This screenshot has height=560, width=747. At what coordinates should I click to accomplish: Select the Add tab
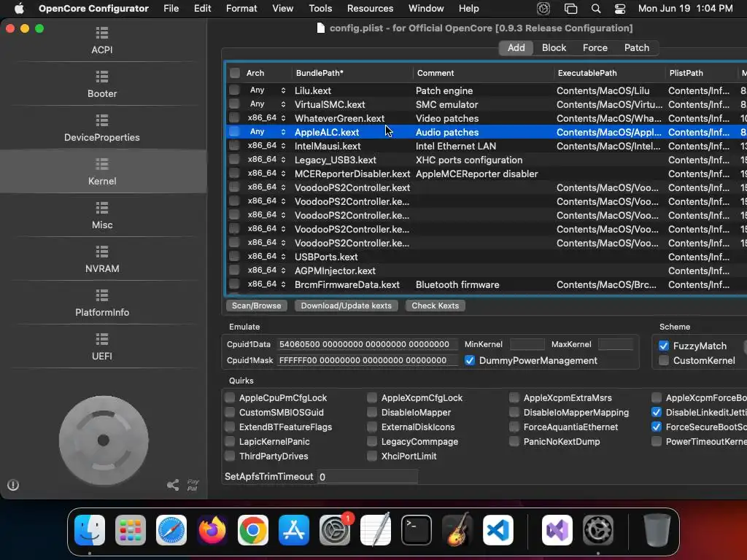(x=516, y=47)
